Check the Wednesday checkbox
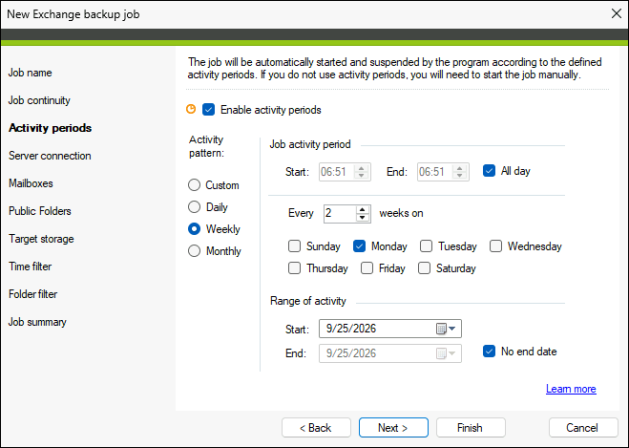This screenshot has height=448, width=629. click(496, 246)
